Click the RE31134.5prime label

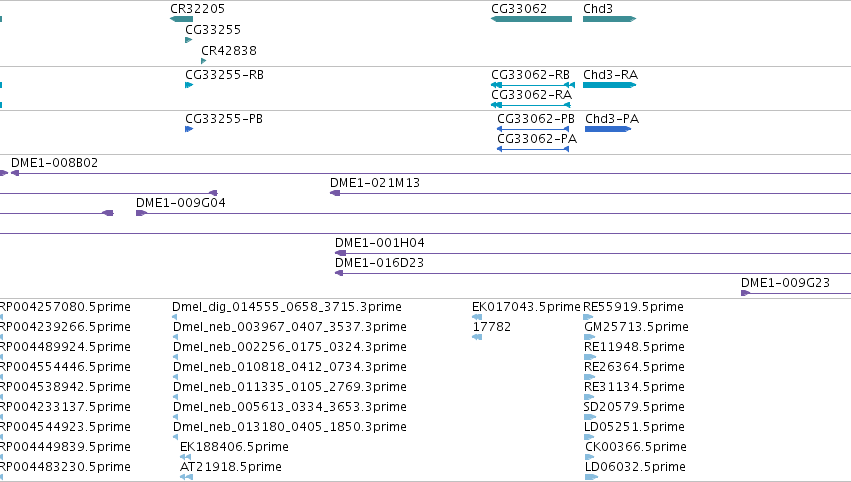tap(634, 387)
